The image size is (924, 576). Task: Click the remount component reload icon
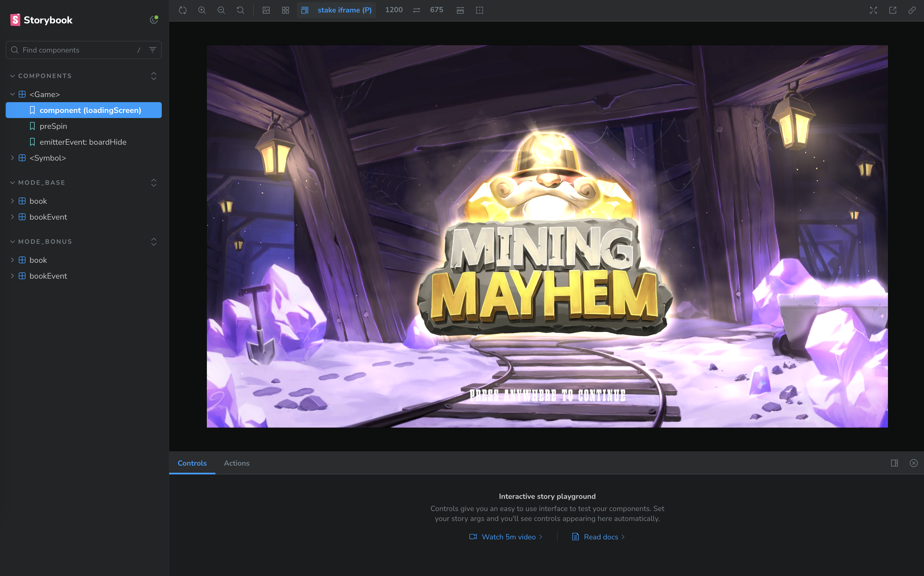click(182, 10)
